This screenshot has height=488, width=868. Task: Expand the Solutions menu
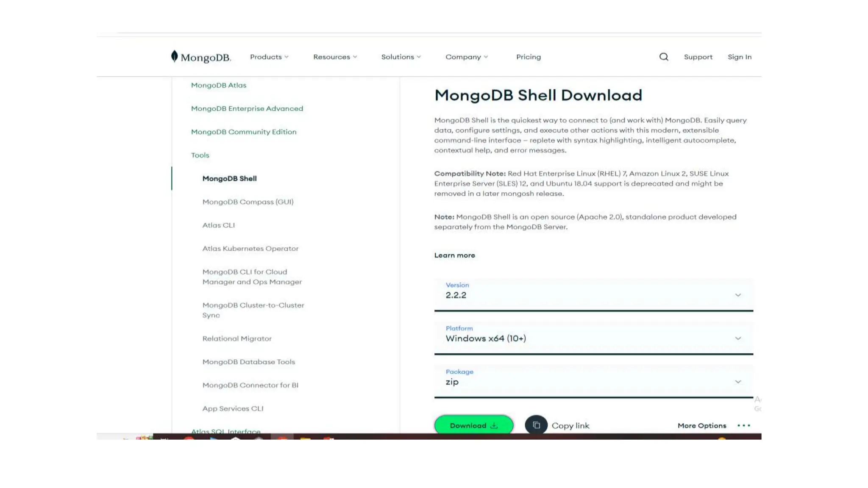click(x=401, y=57)
